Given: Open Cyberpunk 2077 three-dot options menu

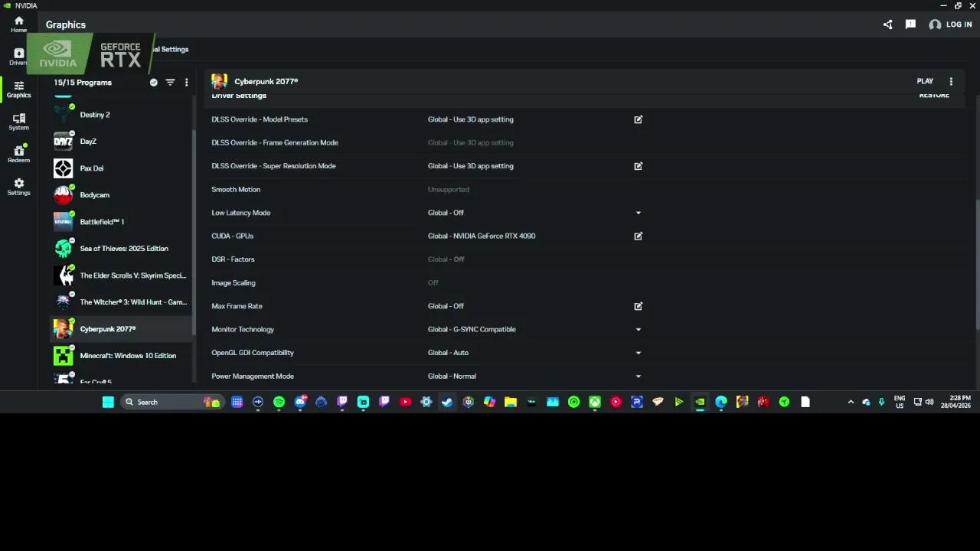Looking at the screenshot, I should tap(951, 81).
